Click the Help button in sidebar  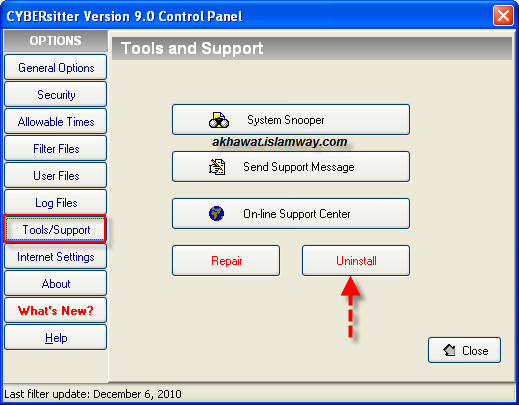click(56, 338)
